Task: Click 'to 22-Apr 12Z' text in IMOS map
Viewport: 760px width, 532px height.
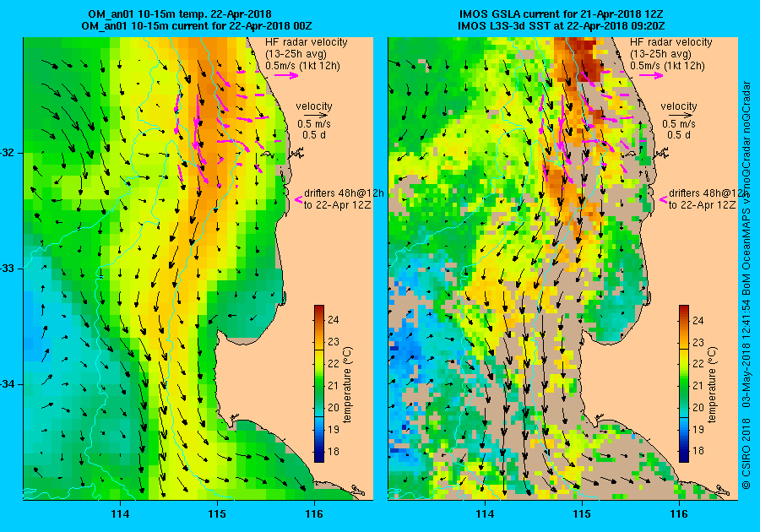Action: [x=703, y=204]
